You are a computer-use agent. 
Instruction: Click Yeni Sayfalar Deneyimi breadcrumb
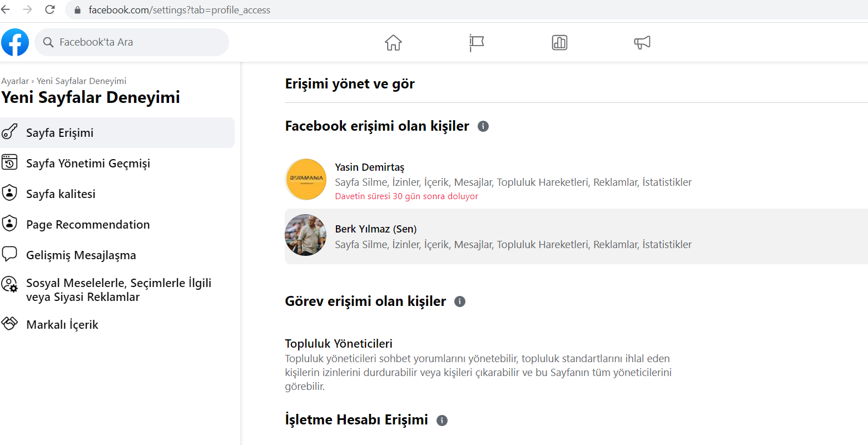pos(82,81)
